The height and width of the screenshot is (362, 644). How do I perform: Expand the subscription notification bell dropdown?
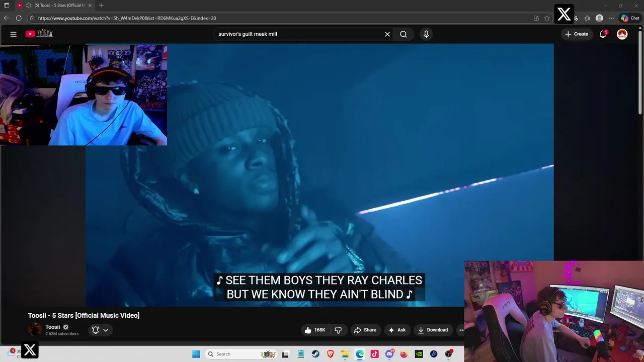[x=100, y=330]
